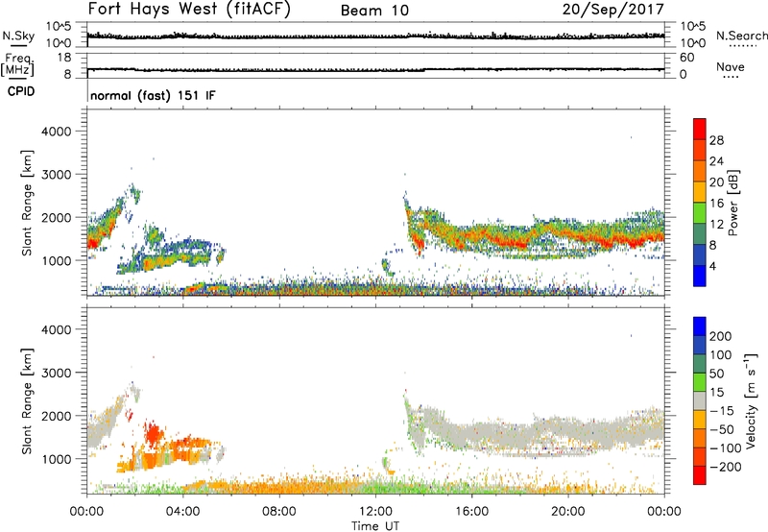
Task: Click the "Nave" legend label
Action: (731, 66)
